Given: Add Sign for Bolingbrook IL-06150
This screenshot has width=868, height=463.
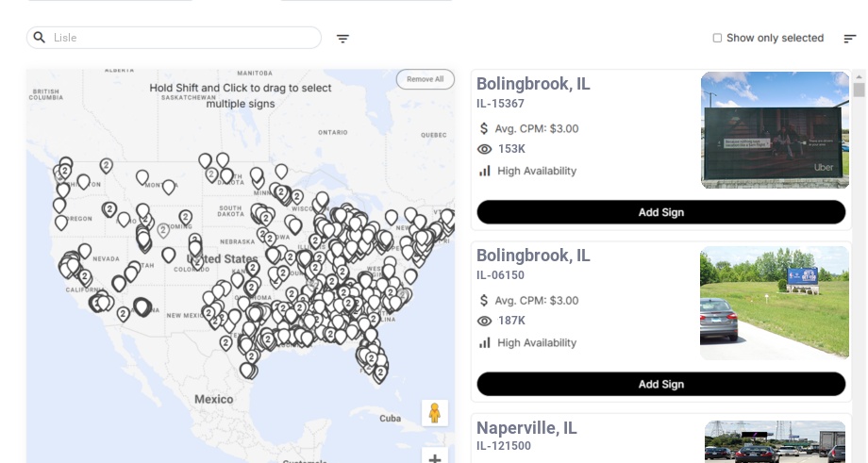Looking at the screenshot, I should tap(660, 384).
